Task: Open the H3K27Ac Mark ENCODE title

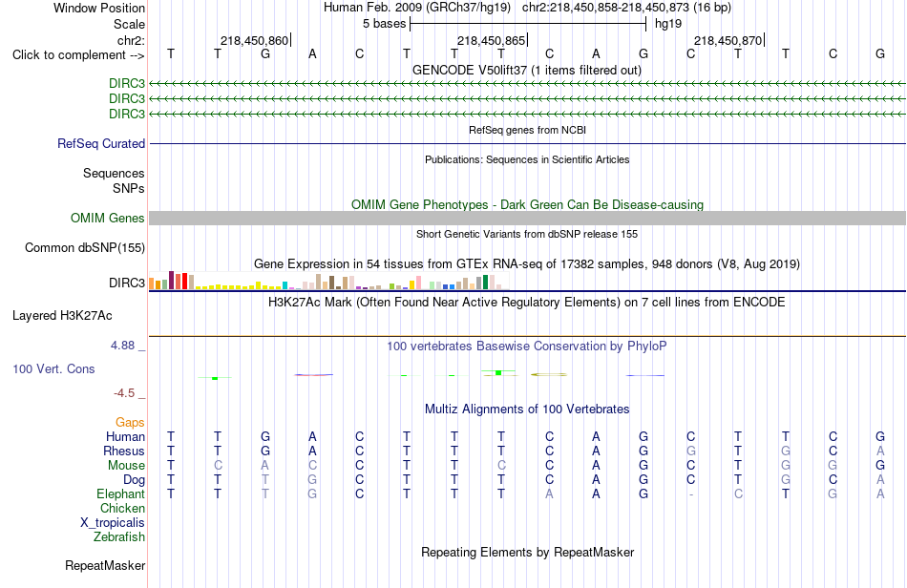Action: click(x=527, y=302)
